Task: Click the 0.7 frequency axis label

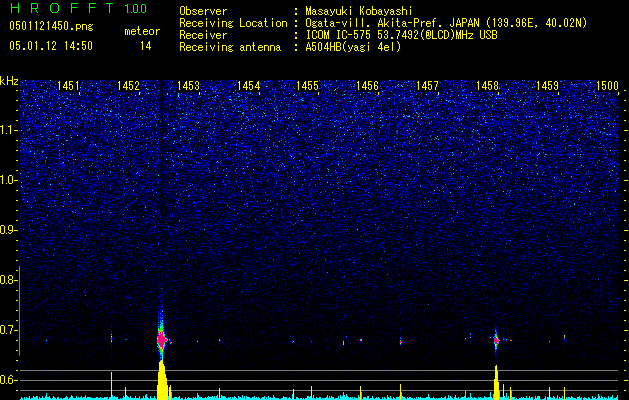Action: point(8,330)
